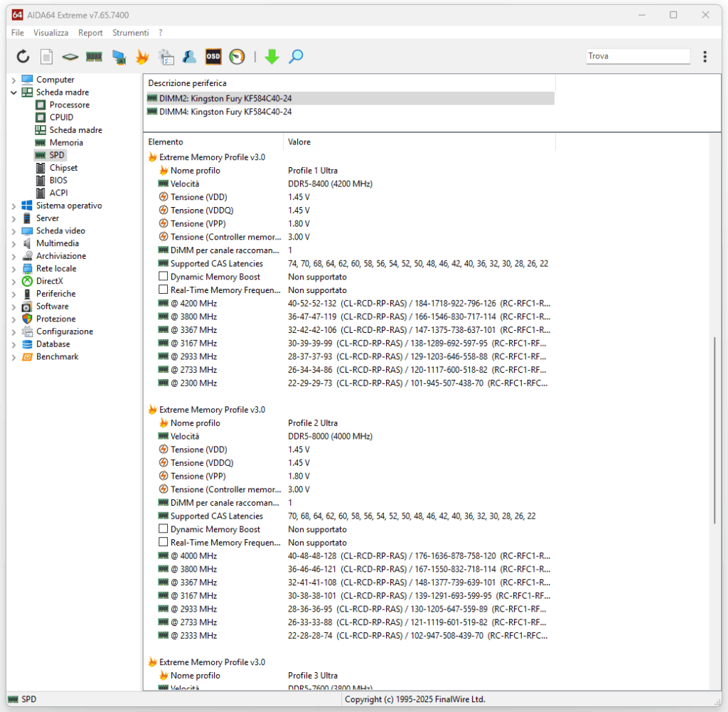
Task: Expand the Computer tree node arrow
Action: tap(14, 80)
